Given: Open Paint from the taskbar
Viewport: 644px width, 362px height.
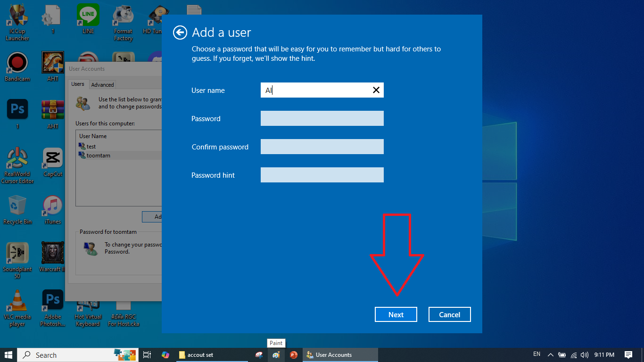Looking at the screenshot, I should point(276,355).
